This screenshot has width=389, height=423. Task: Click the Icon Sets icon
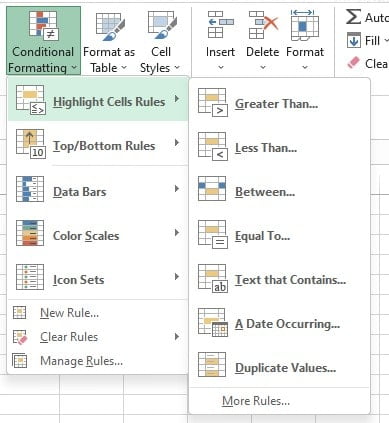coord(30,277)
